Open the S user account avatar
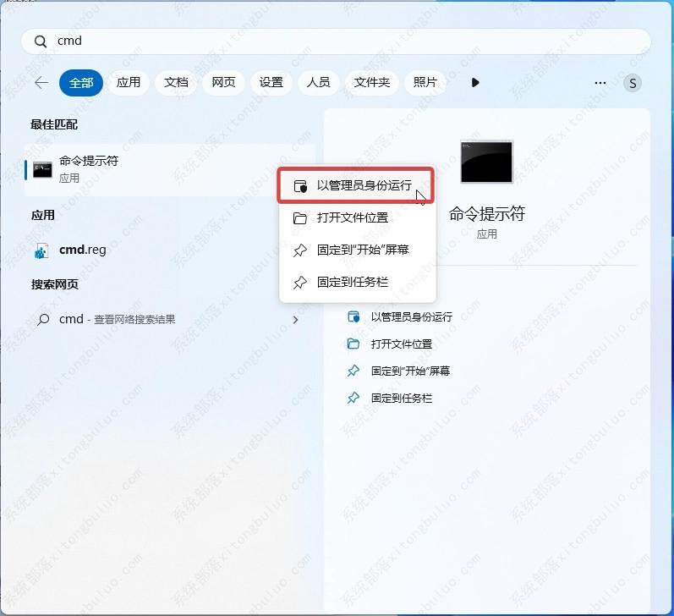 coord(632,83)
